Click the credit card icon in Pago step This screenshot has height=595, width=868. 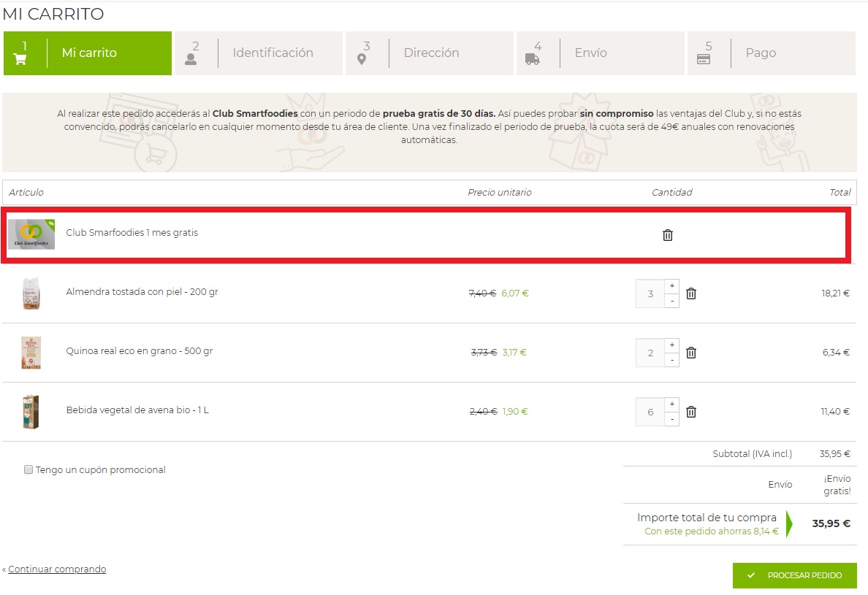(x=704, y=59)
